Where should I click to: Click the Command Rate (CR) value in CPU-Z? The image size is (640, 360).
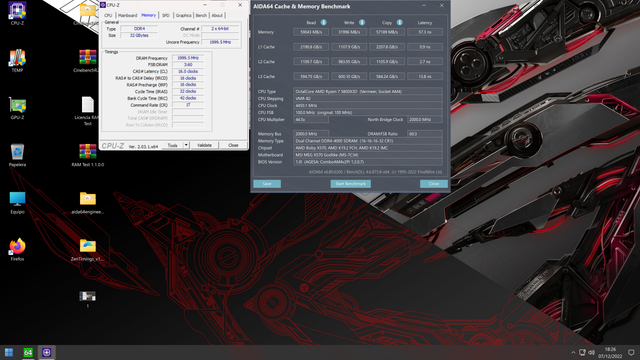coord(188,105)
